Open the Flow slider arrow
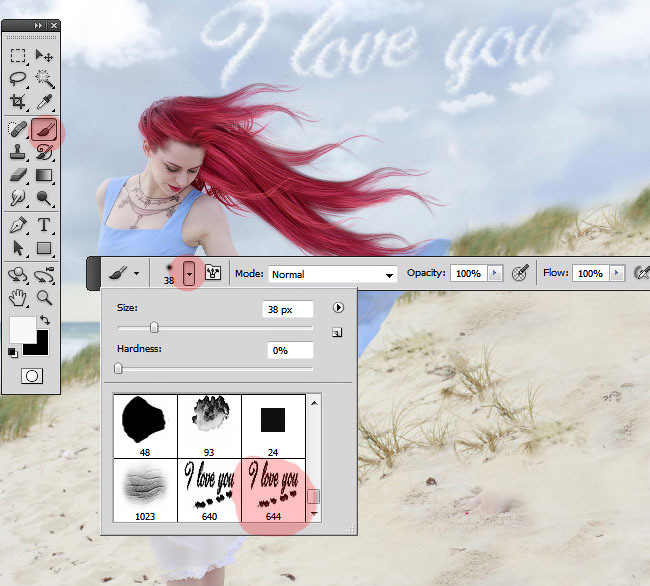The image size is (650, 586). click(x=616, y=273)
